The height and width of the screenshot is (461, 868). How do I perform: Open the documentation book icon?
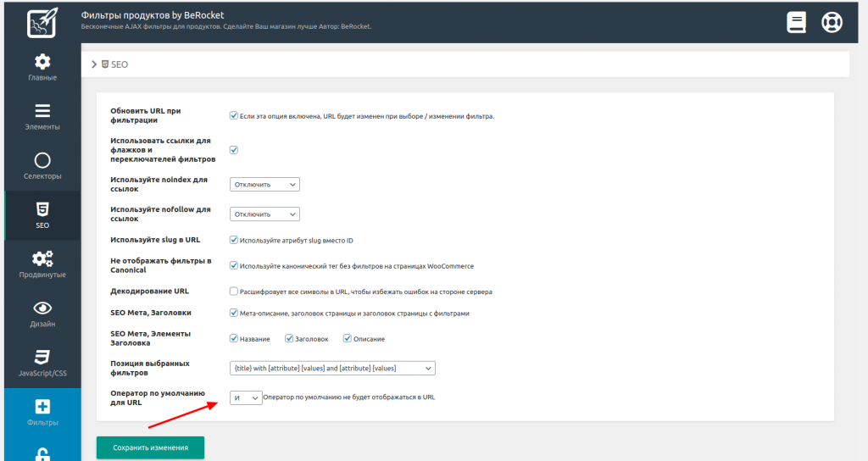click(x=796, y=23)
